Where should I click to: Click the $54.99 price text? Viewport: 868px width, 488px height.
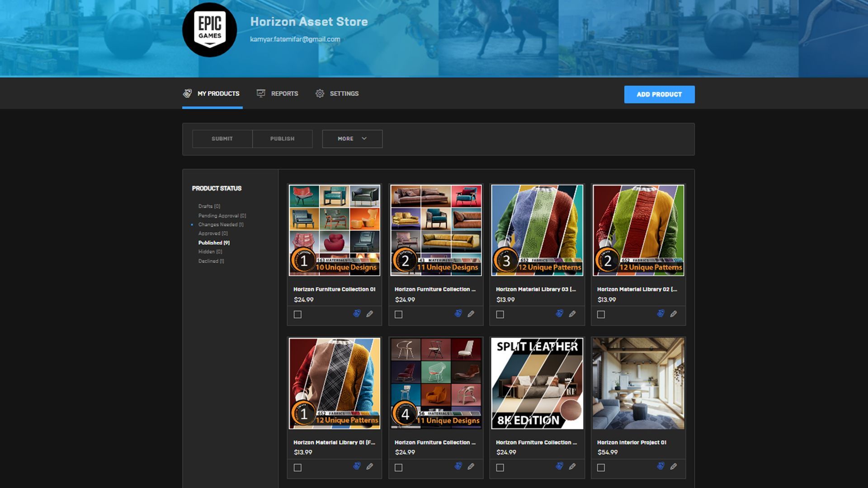point(607,452)
